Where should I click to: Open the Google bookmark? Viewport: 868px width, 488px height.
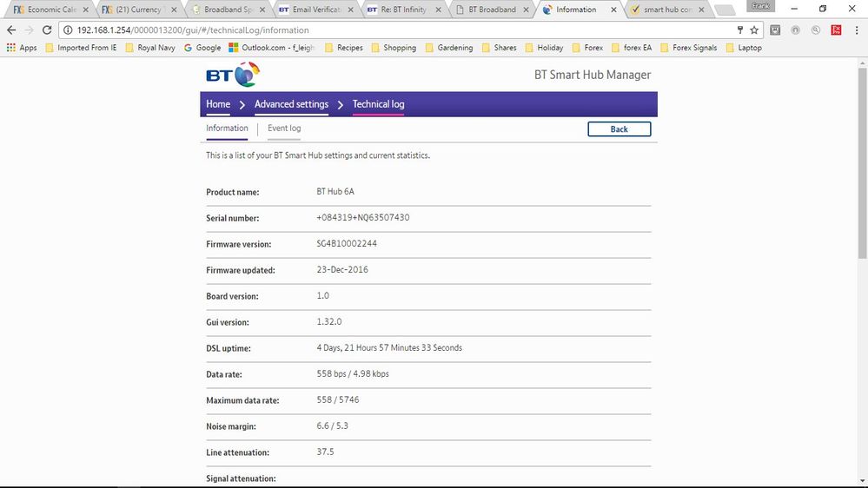[202, 48]
